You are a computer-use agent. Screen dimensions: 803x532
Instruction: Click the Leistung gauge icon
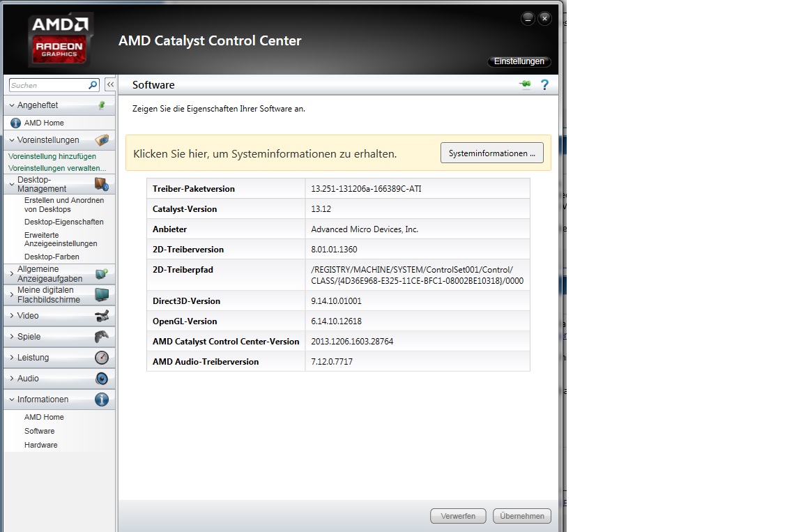click(x=102, y=358)
